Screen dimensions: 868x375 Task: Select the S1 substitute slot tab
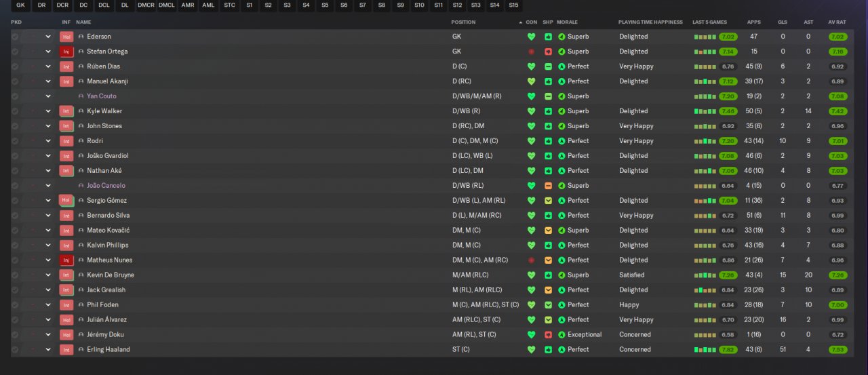(250, 5)
